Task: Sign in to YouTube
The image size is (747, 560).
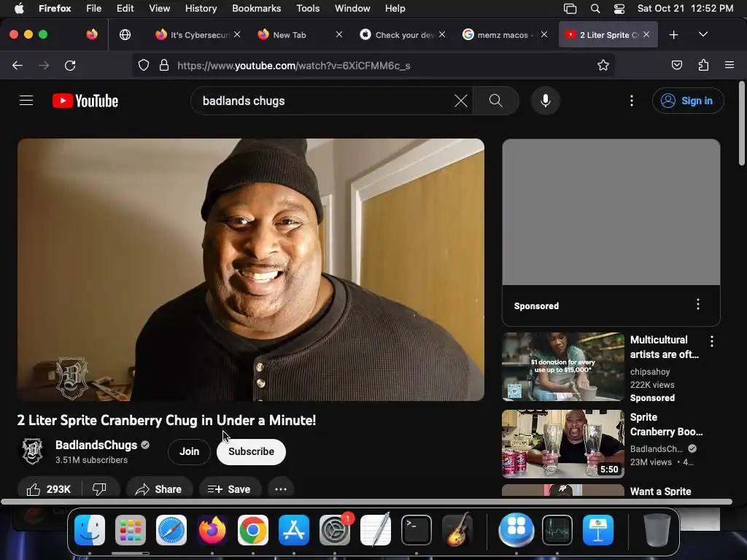Action: click(x=688, y=101)
